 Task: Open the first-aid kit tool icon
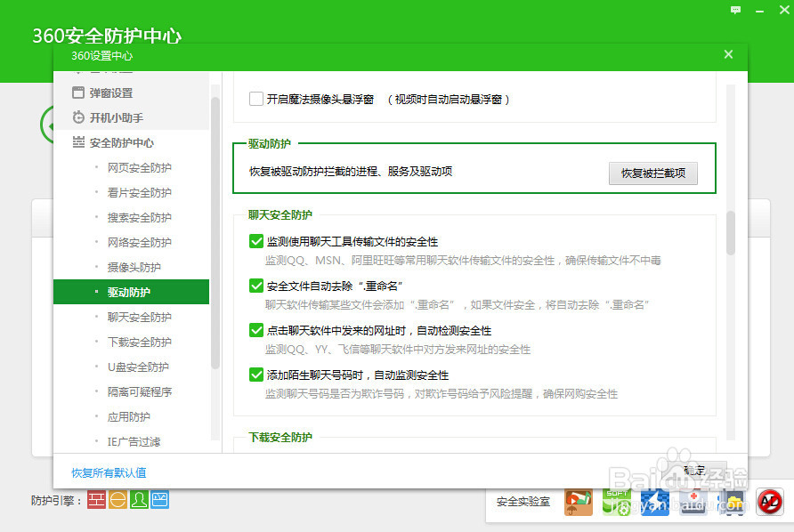[693, 502]
